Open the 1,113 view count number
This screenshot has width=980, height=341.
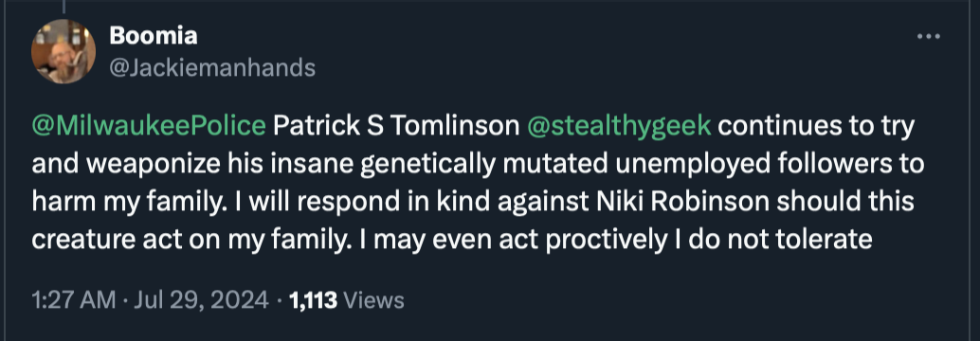tap(313, 300)
